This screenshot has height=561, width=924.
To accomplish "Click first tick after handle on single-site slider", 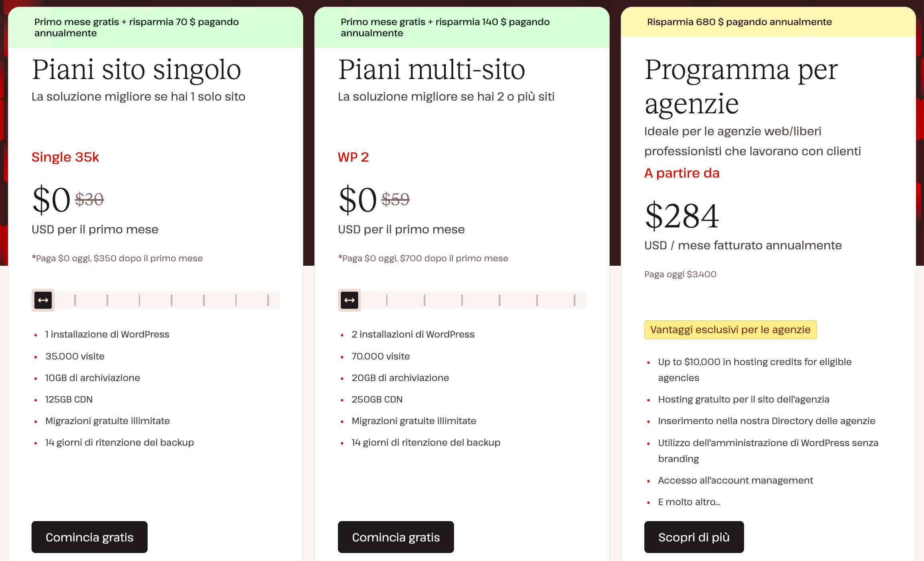I will pyautogui.click(x=75, y=300).
